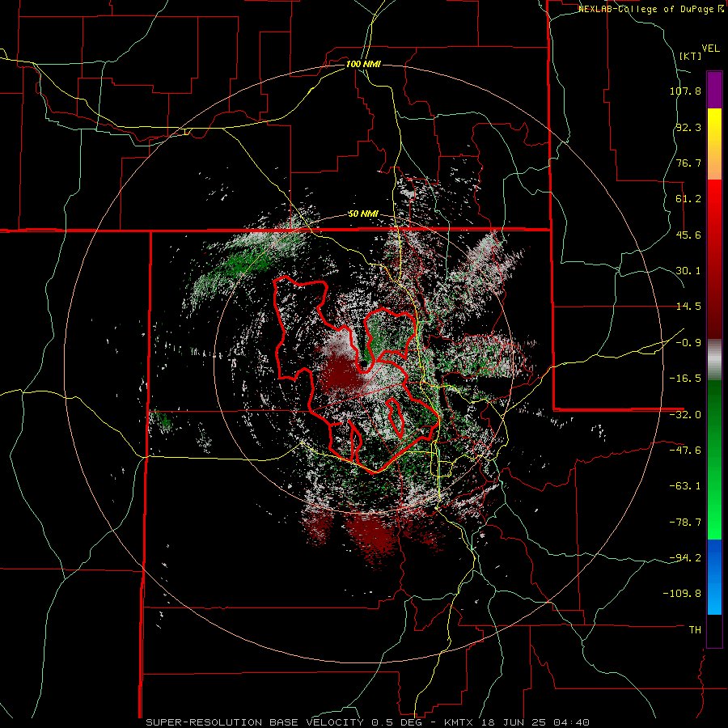
Task: Click the 61.2 velocity scale value
Action: point(688,199)
